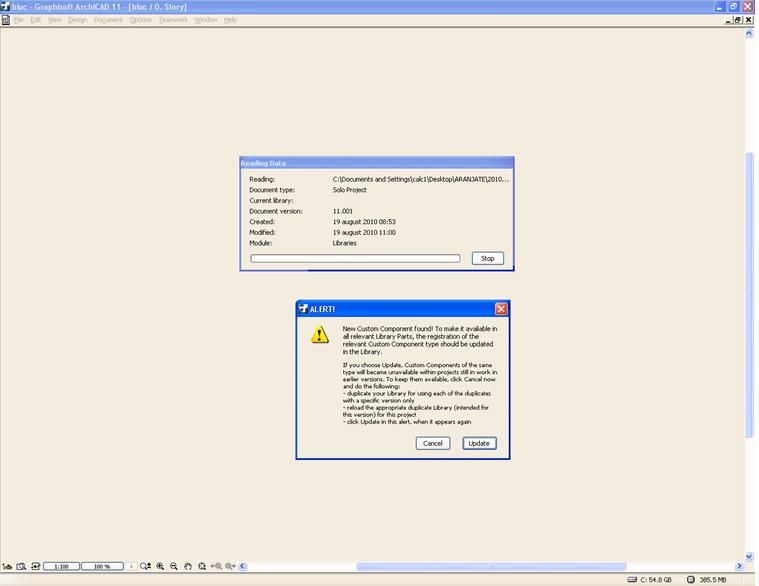Click horizontal scrollbar right arrow
The image size is (759, 586).
tap(739, 566)
